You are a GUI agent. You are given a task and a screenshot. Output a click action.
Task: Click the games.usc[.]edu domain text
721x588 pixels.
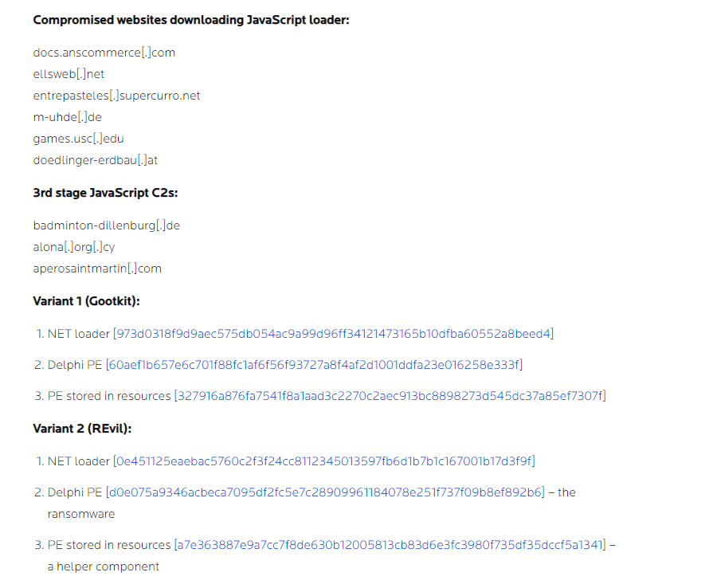pyautogui.click(x=79, y=139)
